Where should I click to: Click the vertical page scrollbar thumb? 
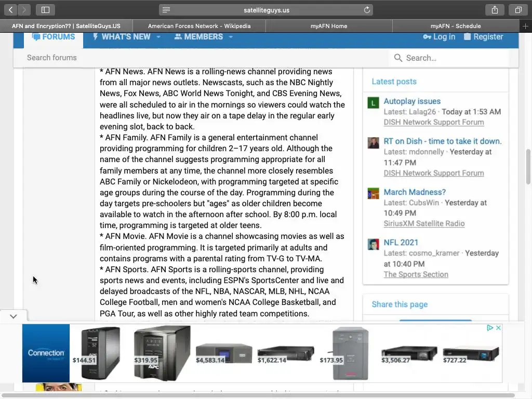click(528, 167)
